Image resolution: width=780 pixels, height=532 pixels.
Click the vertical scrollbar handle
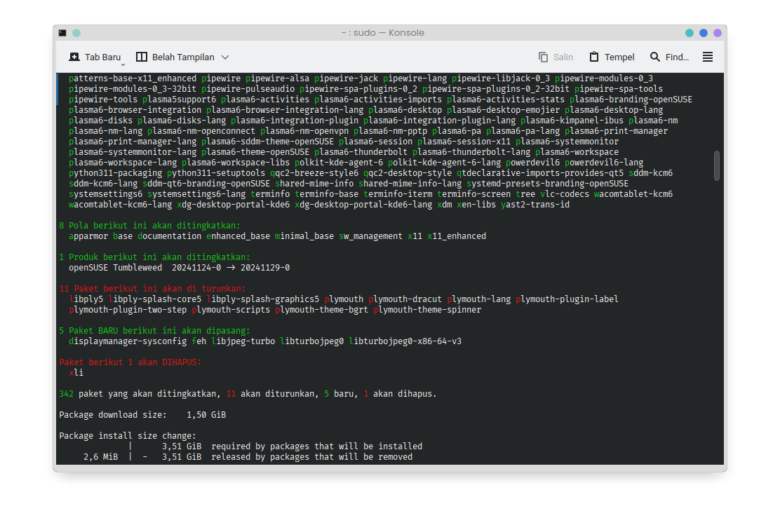[x=717, y=165]
